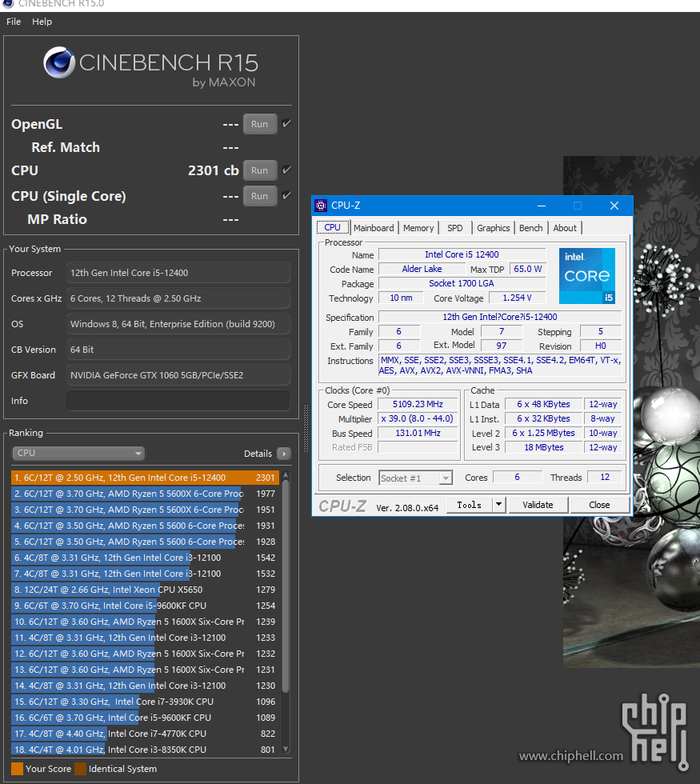This screenshot has width=700, height=784.
Task: Click the Multiplier value x 39.0
Action: [x=418, y=418]
